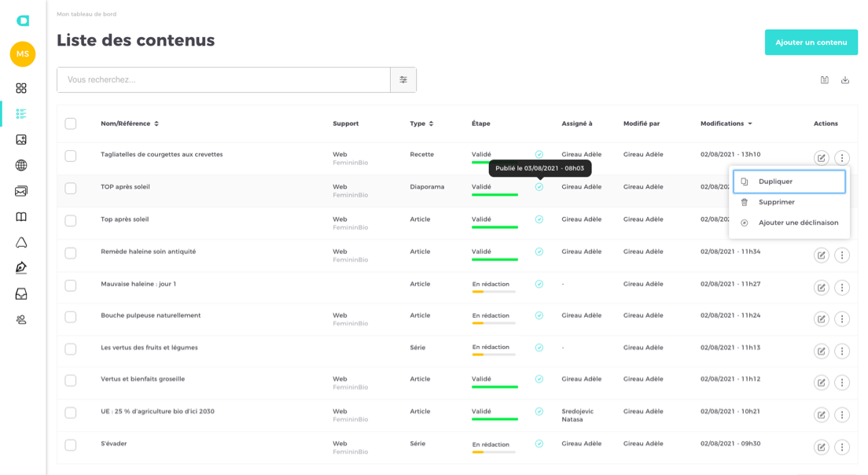Image resolution: width=868 pixels, height=475 pixels.
Task: Open the image gallery sidebar icon
Action: [21, 139]
